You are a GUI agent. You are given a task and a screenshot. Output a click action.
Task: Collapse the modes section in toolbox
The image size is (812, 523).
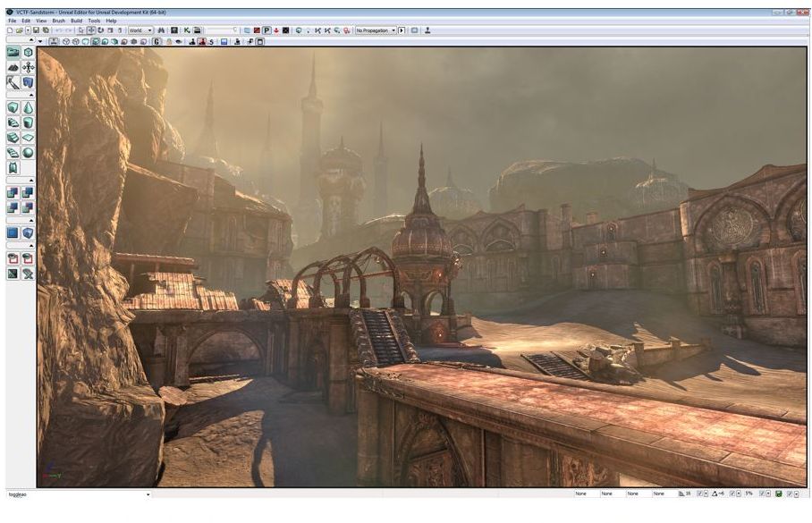(x=31, y=40)
